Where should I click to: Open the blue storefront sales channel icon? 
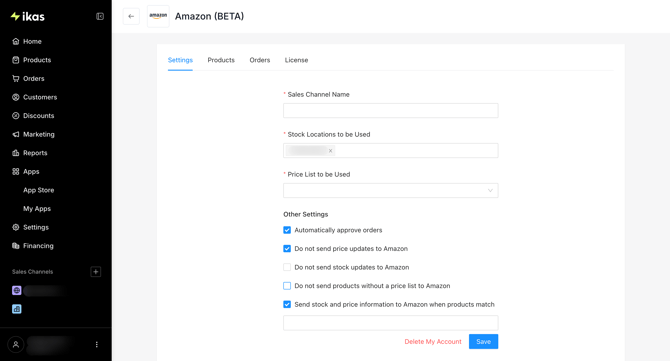17,309
